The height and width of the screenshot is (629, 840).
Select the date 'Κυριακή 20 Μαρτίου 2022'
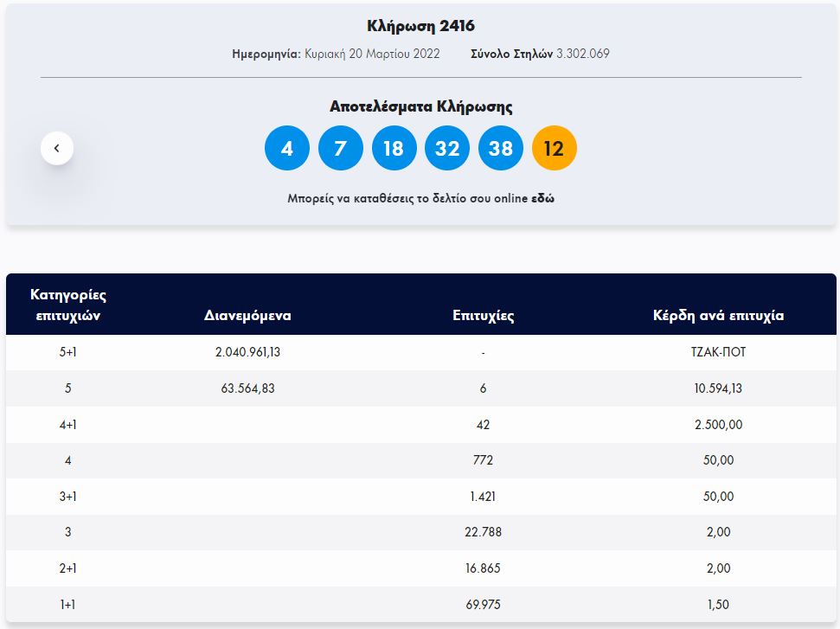click(x=372, y=54)
